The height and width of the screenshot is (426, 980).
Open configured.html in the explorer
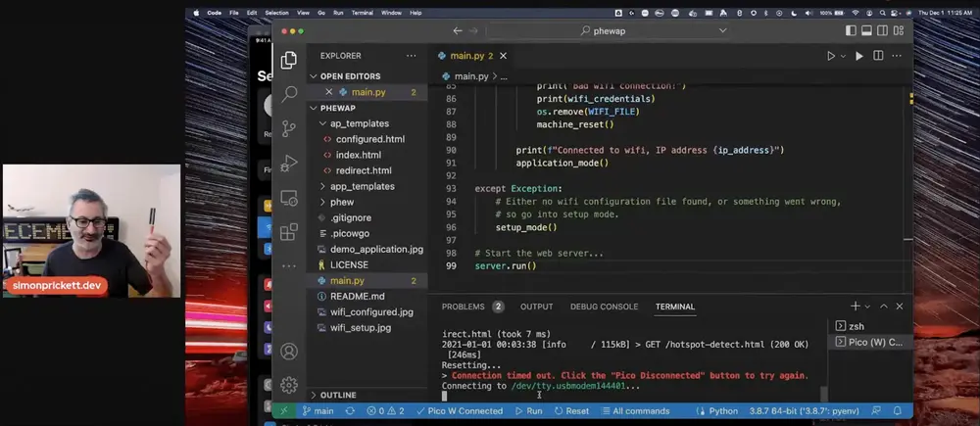pyautogui.click(x=370, y=139)
